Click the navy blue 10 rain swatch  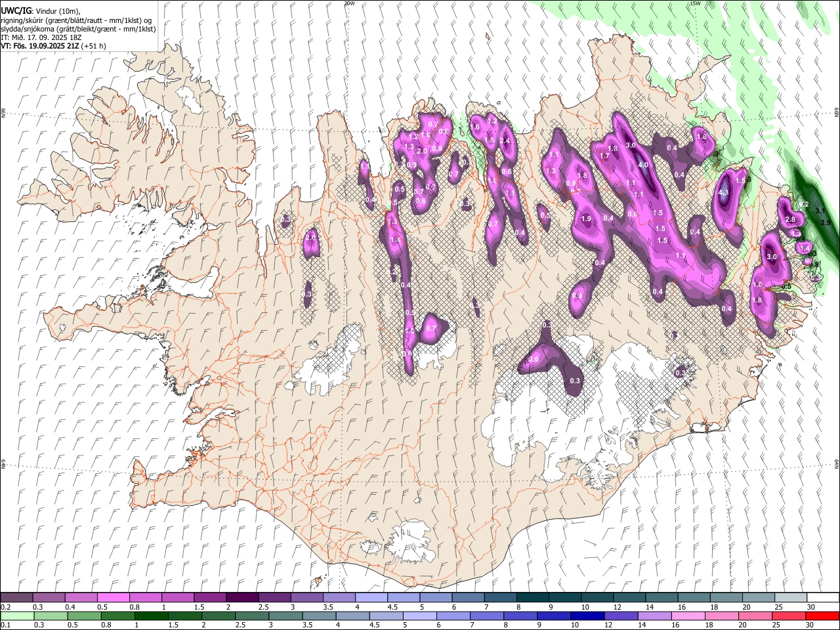point(587,616)
